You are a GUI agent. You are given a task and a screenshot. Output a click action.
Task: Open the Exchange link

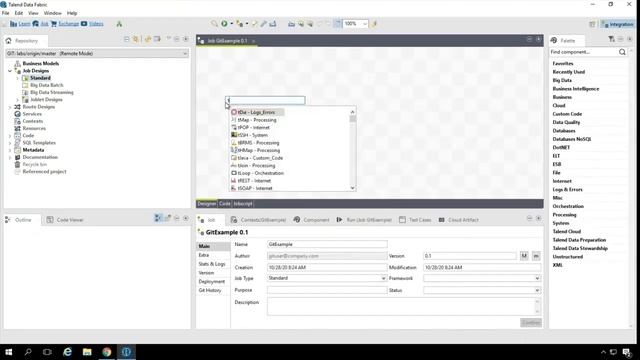(x=69, y=24)
